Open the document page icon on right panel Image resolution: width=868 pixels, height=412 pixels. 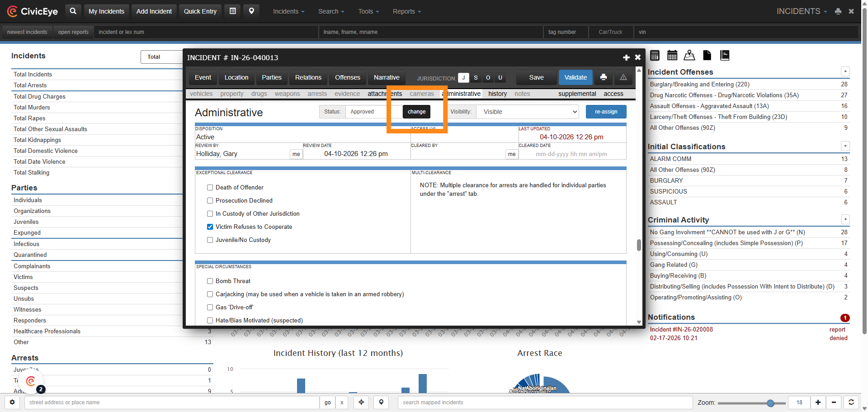pos(707,55)
